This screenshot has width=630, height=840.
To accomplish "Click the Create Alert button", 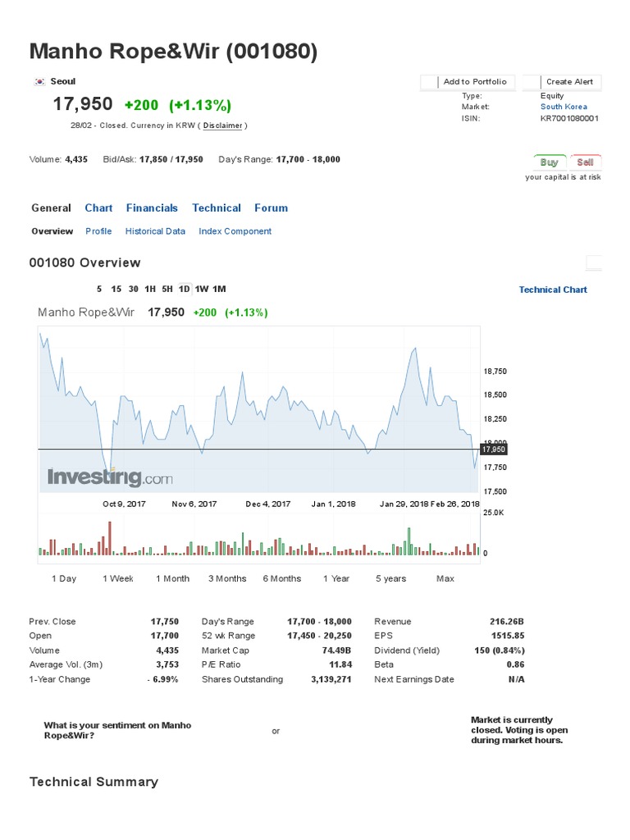I will tap(562, 82).
